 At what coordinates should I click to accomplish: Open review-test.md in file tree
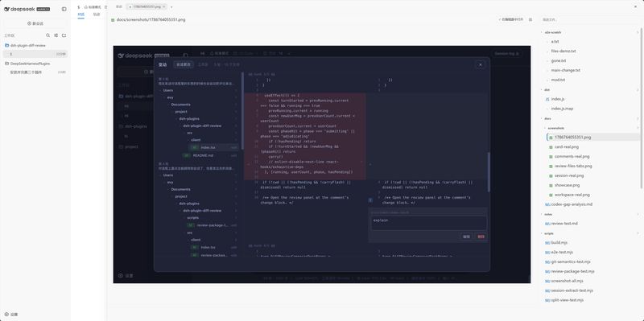tap(564, 224)
